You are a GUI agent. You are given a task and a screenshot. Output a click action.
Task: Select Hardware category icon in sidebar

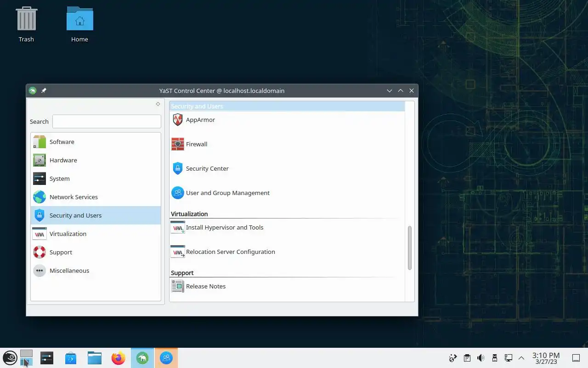40,160
